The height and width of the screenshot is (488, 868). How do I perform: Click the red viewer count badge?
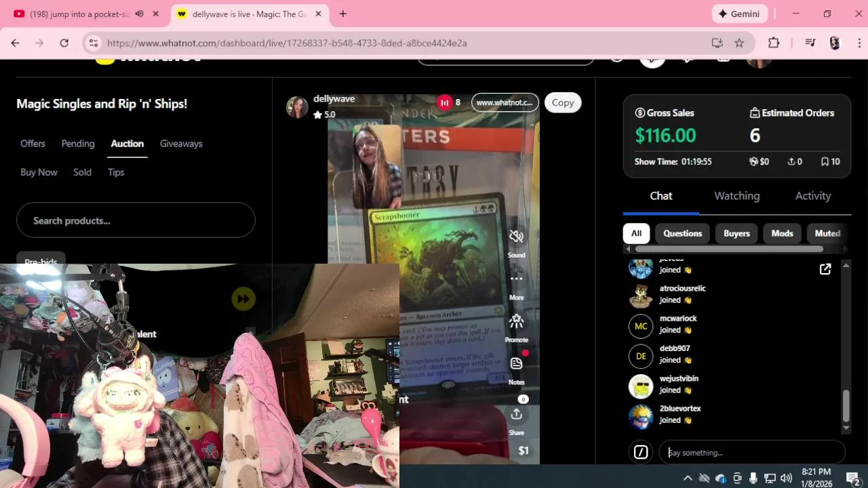click(x=444, y=102)
